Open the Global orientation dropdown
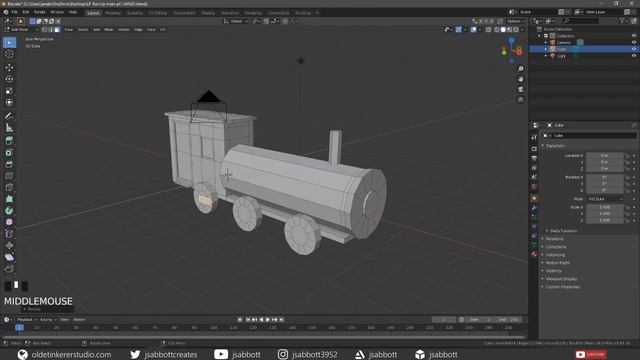 236,21
